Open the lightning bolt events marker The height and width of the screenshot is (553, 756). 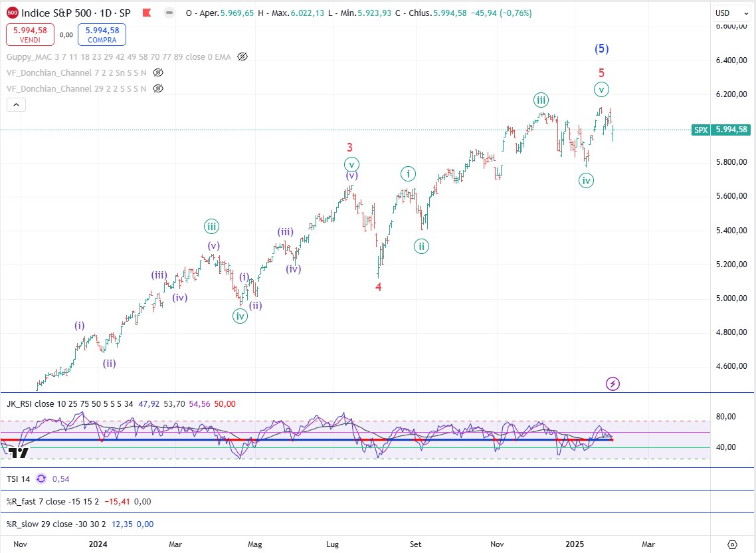point(613,384)
